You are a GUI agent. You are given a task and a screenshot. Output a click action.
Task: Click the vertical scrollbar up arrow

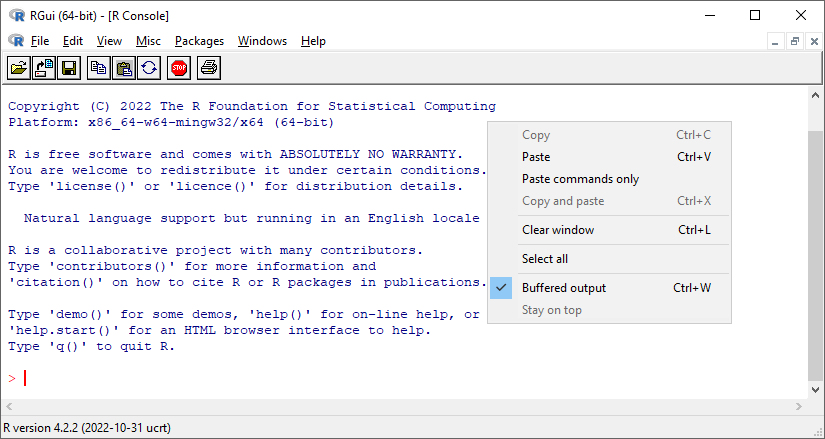click(815, 96)
